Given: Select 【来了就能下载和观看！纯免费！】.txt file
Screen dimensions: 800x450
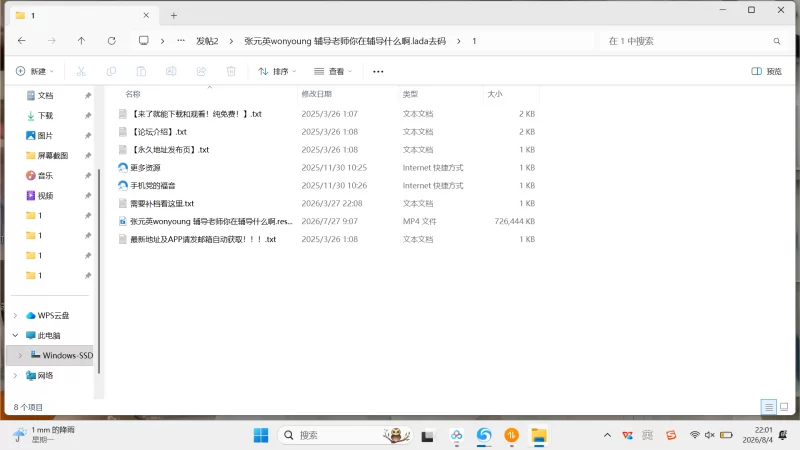Looking at the screenshot, I should [196, 114].
